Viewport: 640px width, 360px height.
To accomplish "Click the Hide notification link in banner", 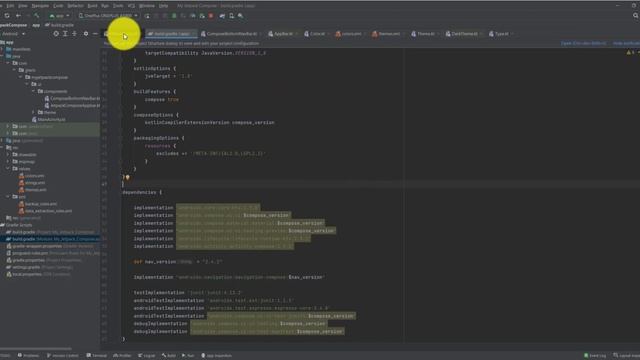I will tap(627, 43).
